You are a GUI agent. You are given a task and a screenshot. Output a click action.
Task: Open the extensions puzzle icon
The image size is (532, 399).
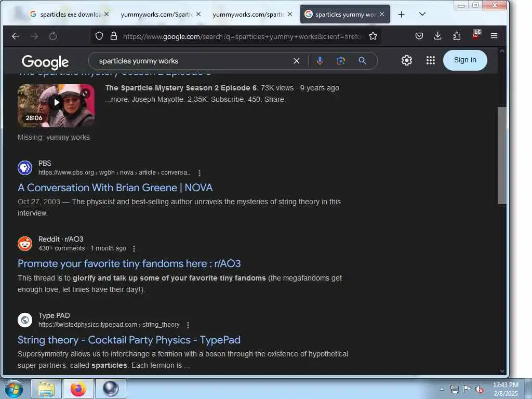point(457,36)
